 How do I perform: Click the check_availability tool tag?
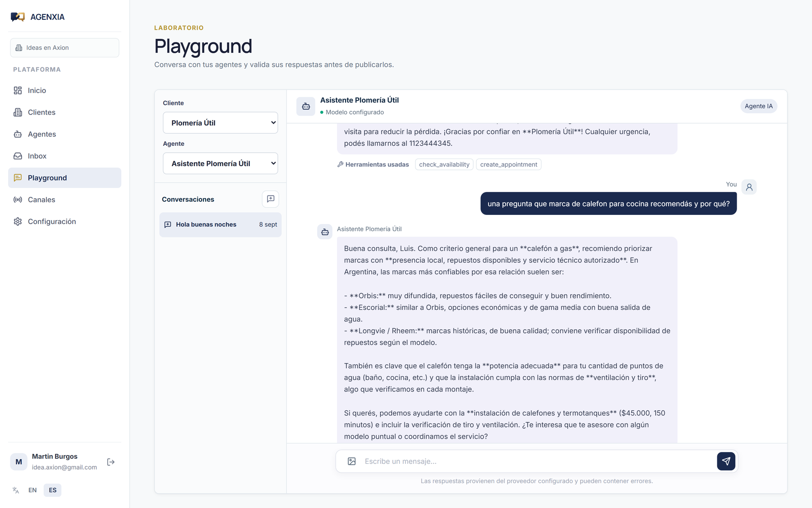click(444, 164)
